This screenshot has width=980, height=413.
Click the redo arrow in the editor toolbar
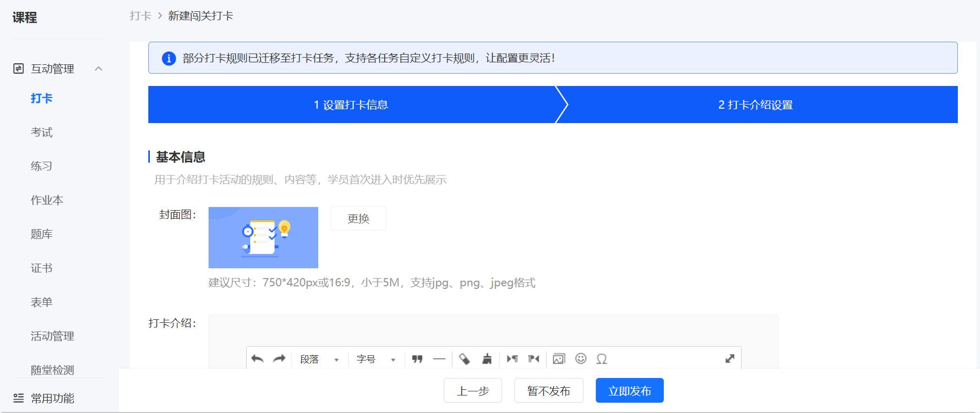(279, 359)
